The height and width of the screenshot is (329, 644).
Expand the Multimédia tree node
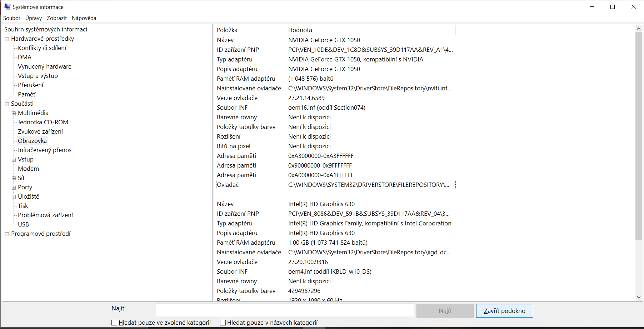coord(14,113)
